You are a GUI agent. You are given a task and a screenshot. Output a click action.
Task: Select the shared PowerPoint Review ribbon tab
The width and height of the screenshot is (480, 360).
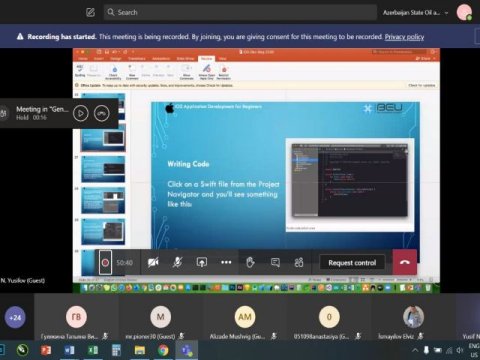206,59
